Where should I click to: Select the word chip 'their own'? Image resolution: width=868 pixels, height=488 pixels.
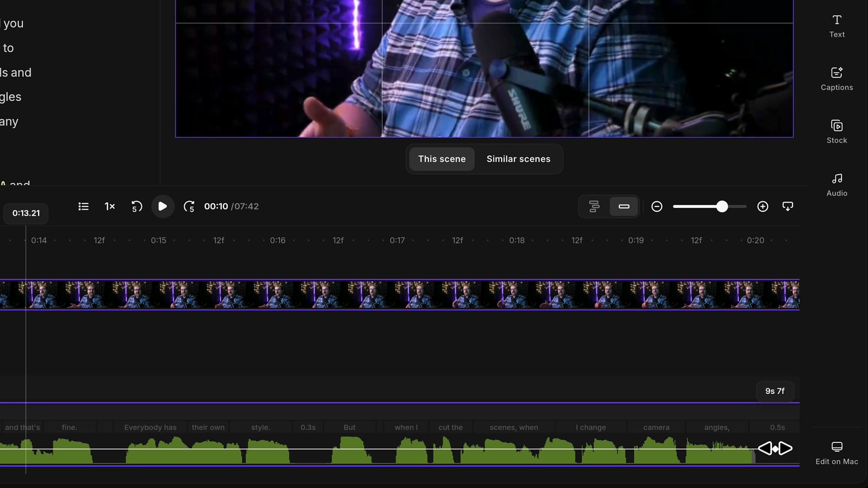[x=208, y=427]
